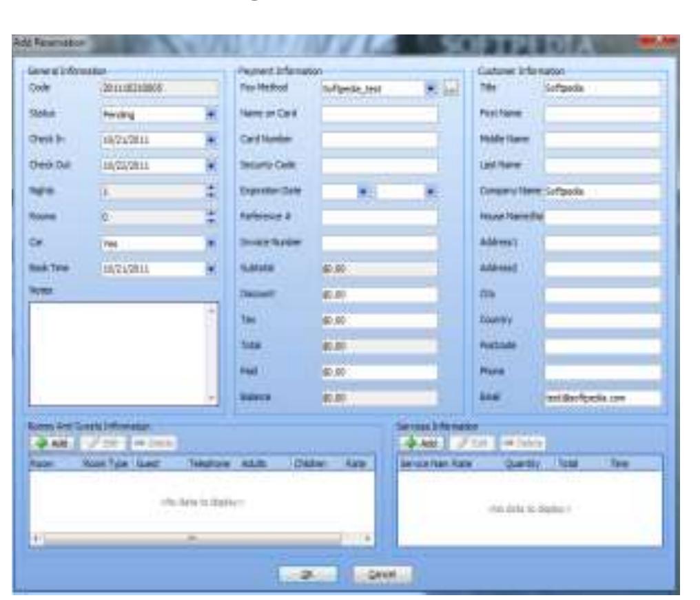Focus the First Name field

(x=602, y=114)
